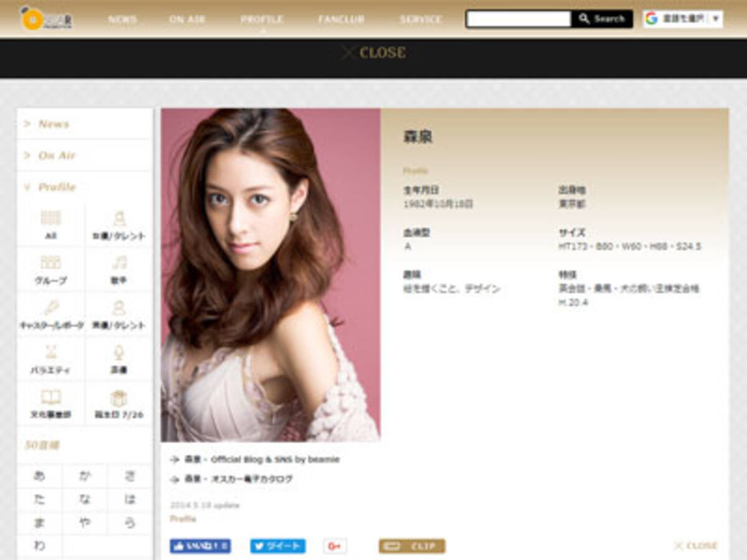Choose あ in the 50音順 index
The width and height of the screenshot is (747, 560).
pos(40,476)
